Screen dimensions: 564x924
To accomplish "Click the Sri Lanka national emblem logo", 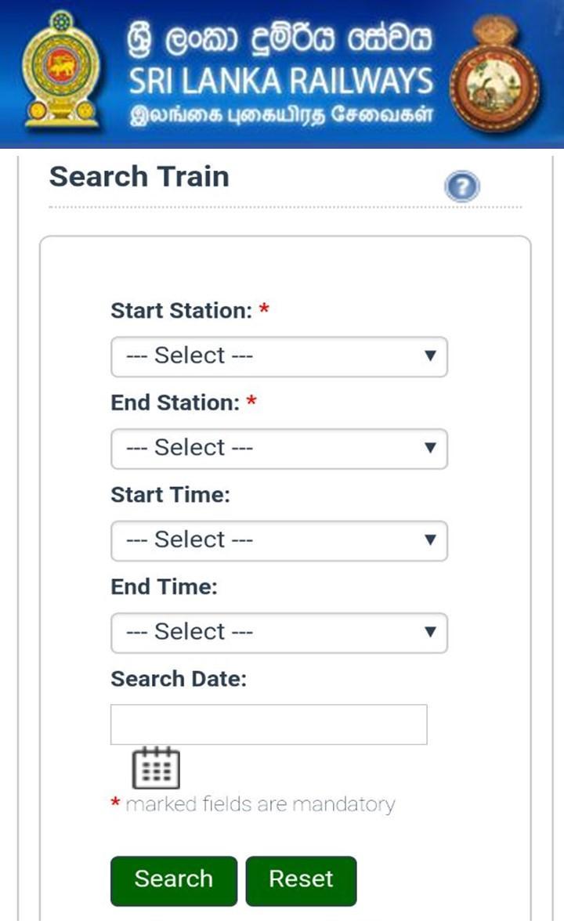I will [61, 70].
